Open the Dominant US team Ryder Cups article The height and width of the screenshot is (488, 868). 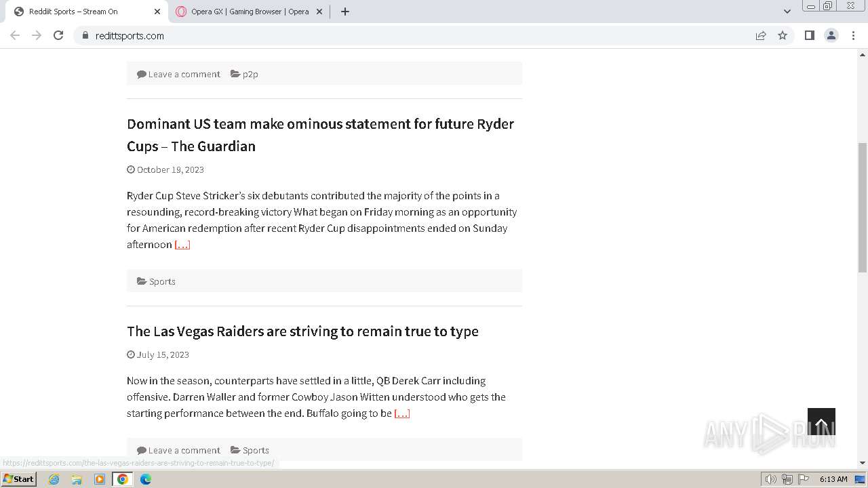pos(320,135)
